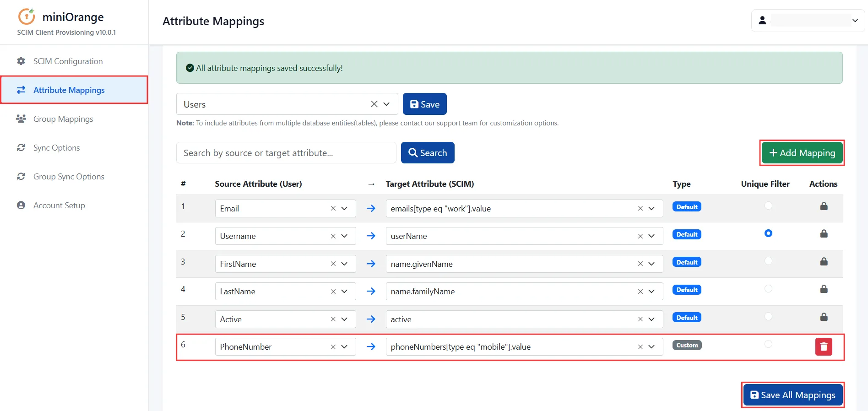
Task: Click the Group Sync Options refresh icon
Action: [21, 176]
